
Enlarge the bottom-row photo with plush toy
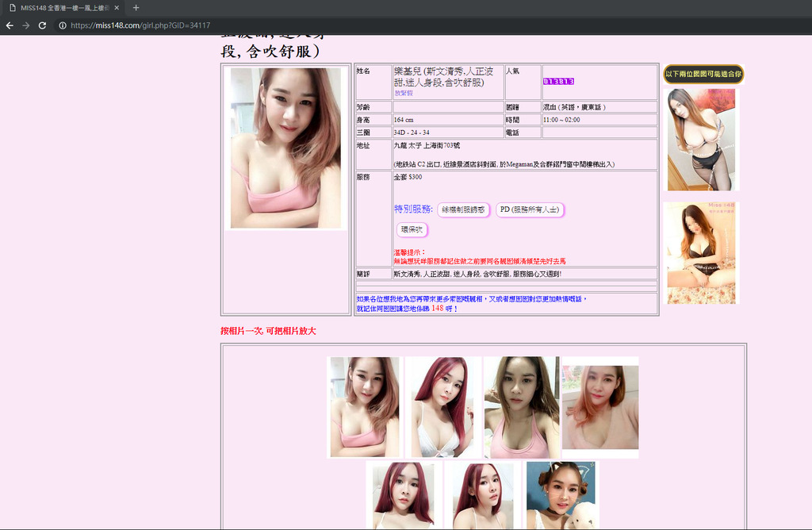pos(561,495)
